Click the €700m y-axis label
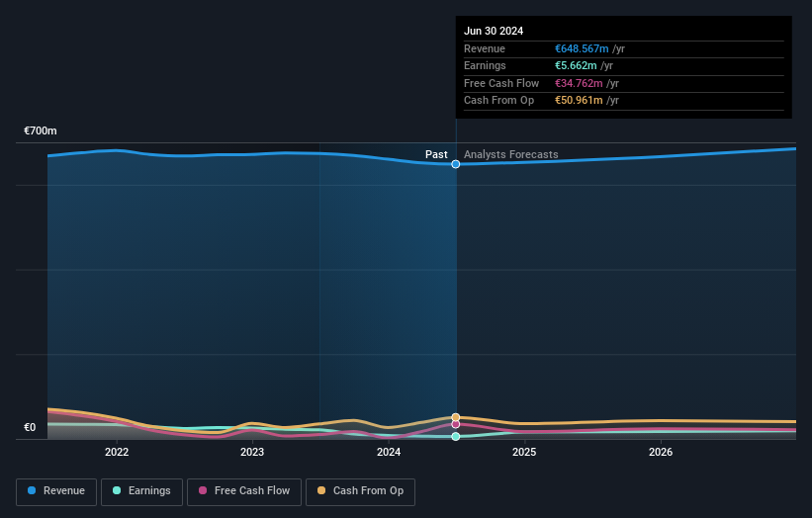The width and height of the screenshot is (812, 518). click(41, 130)
